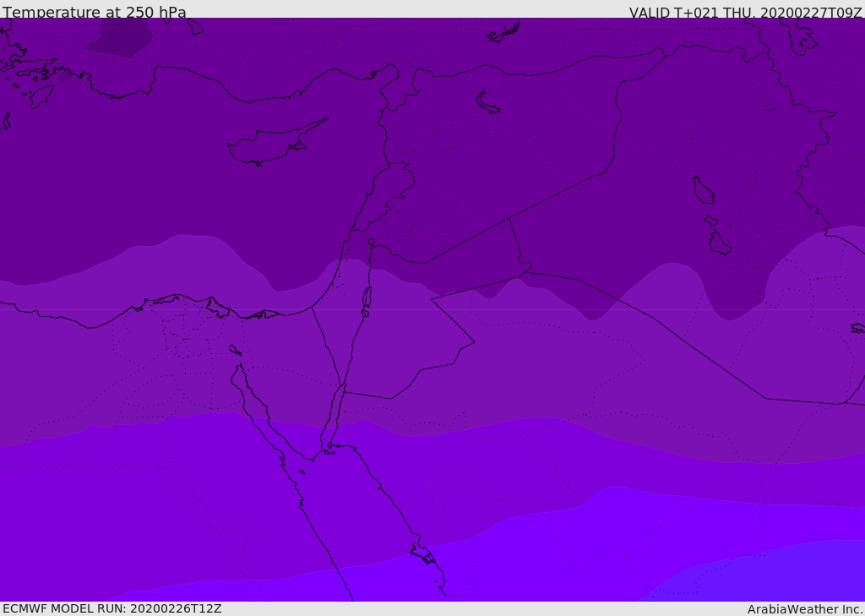Click the 'ECMWF MODEL RUN: 20200226T12Z' label
Viewport: 865px width, 616px height.
(x=112, y=609)
